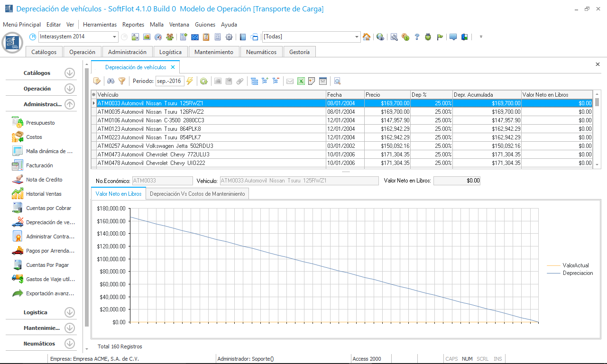The height and width of the screenshot is (364, 607).
Task: Open Costos in the sidebar
Action: click(34, 137)
